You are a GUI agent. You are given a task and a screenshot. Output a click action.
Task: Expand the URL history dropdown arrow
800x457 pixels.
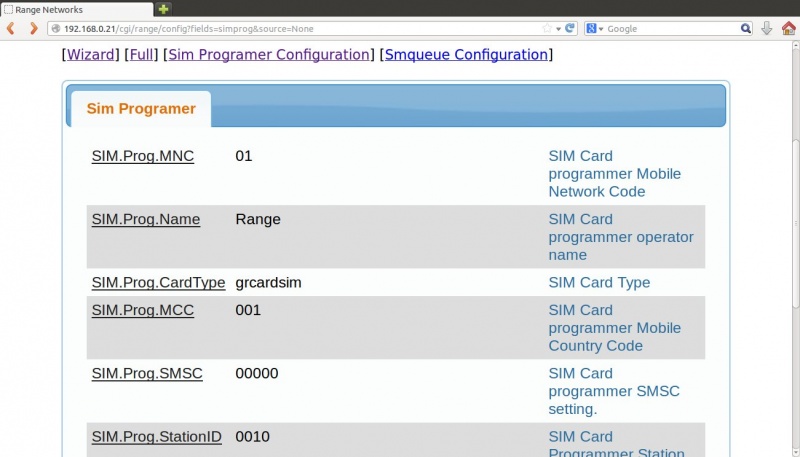point(558,29)
